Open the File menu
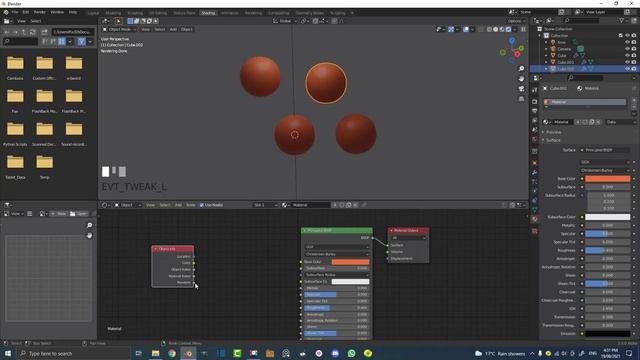 tap(15, 12)
